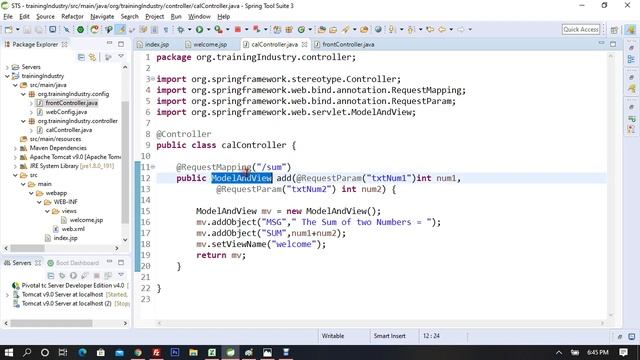Click the Open Web Browser globe icon
Screen dimensions: 640x360
(x=378, y=29)
